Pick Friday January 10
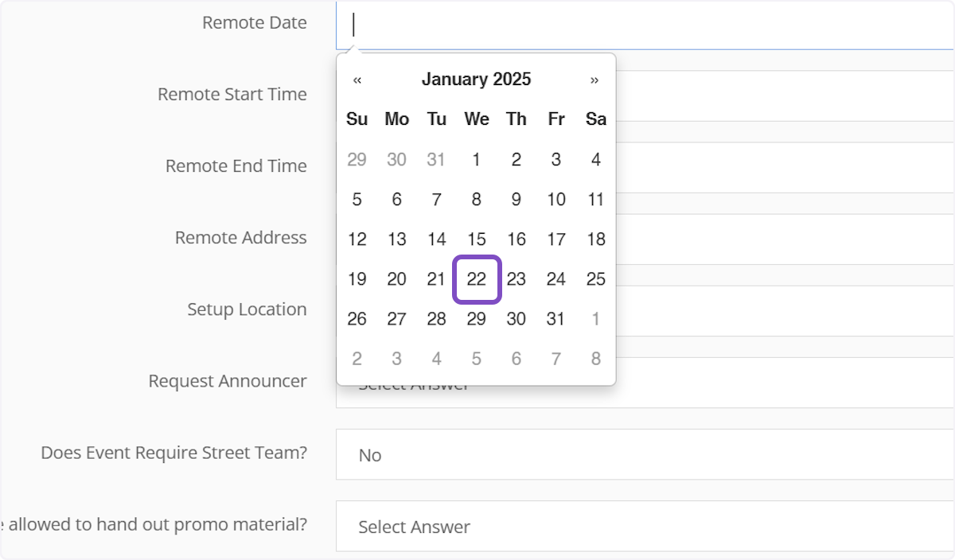The width and height of the screenshot is (955, 560). pos(555,200)
